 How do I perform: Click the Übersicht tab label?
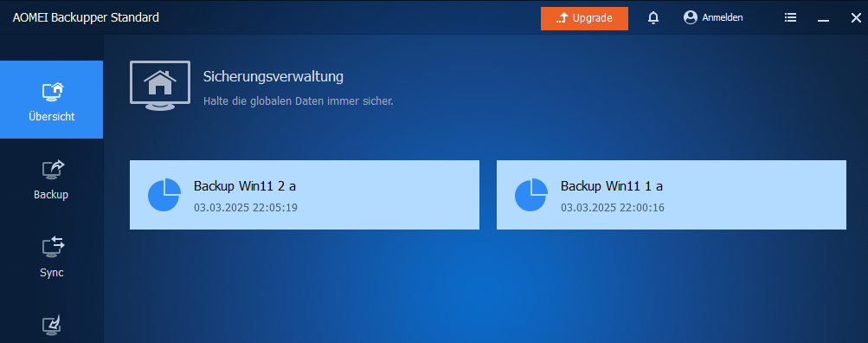51,117
